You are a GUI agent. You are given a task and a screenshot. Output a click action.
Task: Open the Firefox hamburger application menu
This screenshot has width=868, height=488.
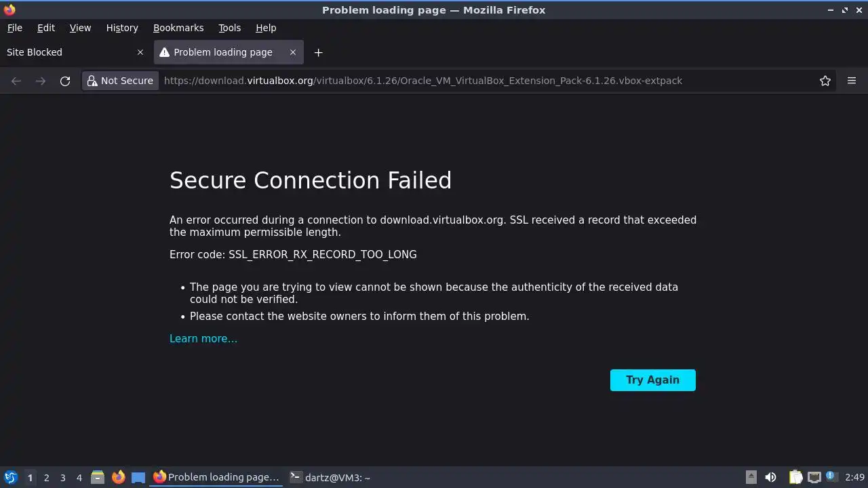pyautogui.click(x=852, y=81)
